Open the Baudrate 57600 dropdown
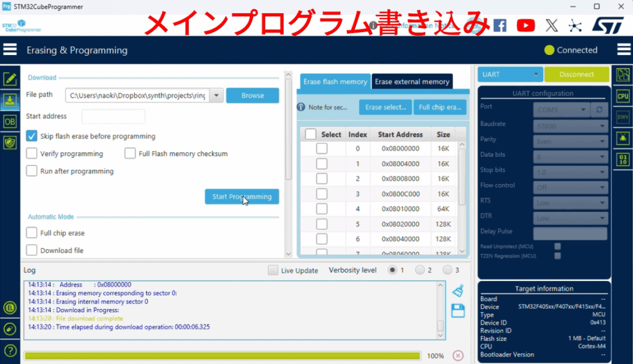This screenshot has height=364, width=633. 570,126
